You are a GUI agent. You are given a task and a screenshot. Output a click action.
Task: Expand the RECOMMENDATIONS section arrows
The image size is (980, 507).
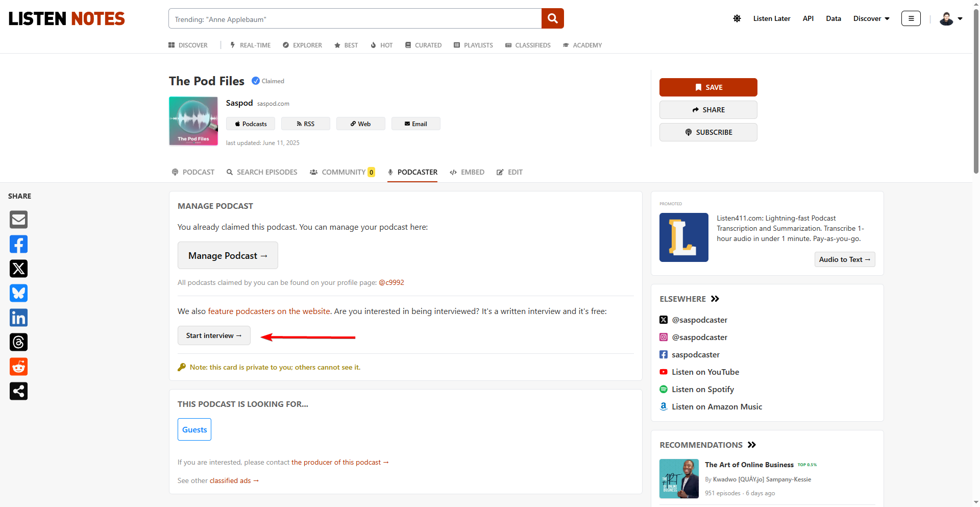point(752,445)
